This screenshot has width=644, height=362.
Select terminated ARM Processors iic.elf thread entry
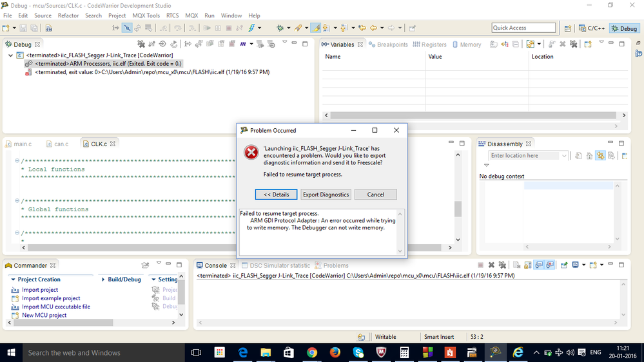(x=104, y=64)
